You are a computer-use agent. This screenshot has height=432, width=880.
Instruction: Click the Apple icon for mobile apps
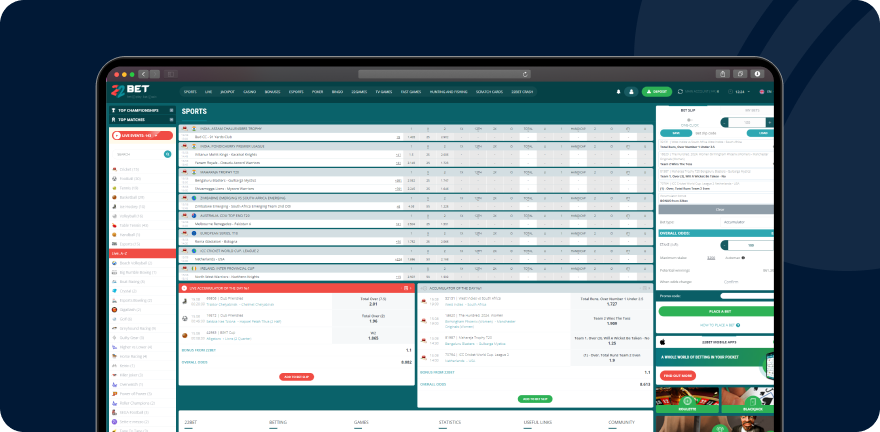coord(662,342)
